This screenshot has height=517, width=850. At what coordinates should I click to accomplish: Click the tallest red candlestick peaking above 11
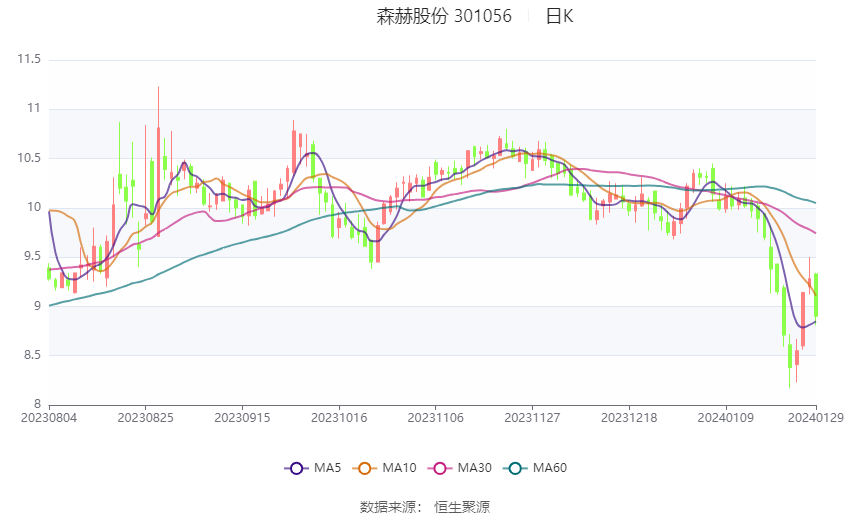158,182
